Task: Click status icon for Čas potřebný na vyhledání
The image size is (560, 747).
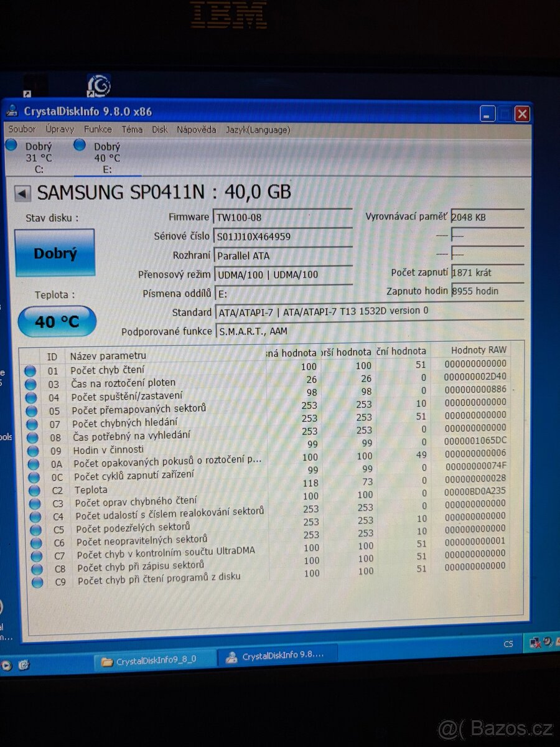Action: tap(32, 437)
